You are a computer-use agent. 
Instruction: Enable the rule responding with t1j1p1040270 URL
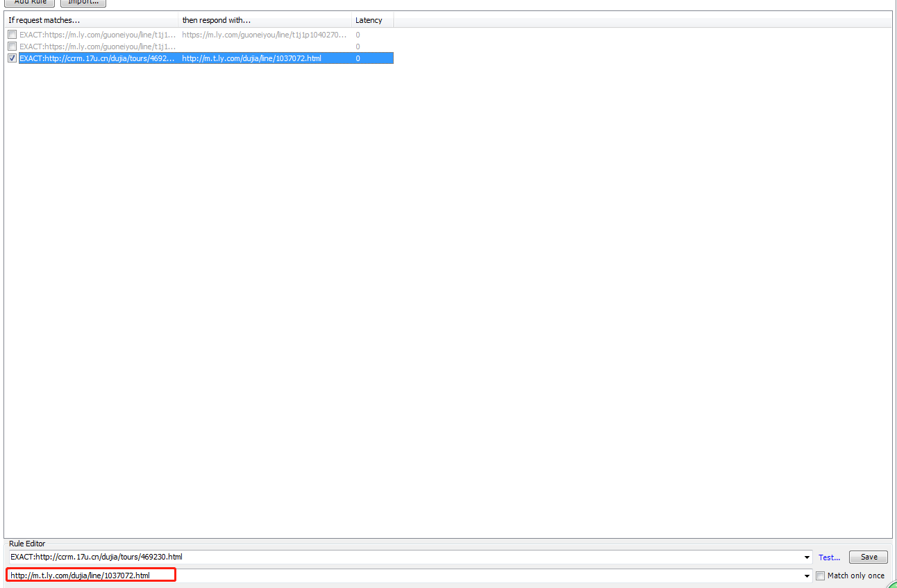[12, 35]
